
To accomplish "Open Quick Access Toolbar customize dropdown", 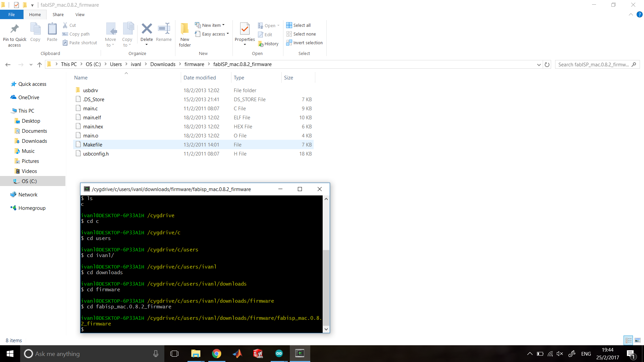I will (x=32, y=5).
